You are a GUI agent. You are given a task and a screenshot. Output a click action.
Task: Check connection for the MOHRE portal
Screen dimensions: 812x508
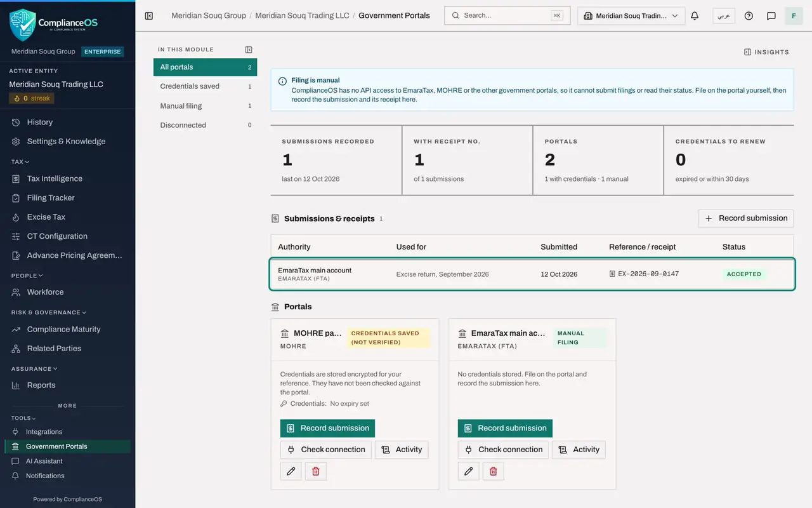[x=325, y=450]
